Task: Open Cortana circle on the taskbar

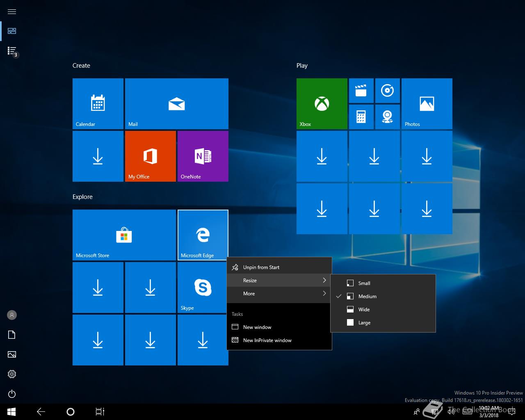Action: click(x=71, y=411)
